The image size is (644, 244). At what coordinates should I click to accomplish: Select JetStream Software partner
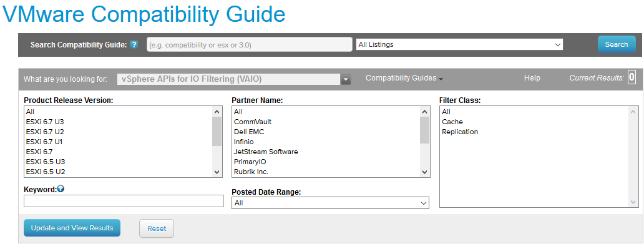pos(326,152)
